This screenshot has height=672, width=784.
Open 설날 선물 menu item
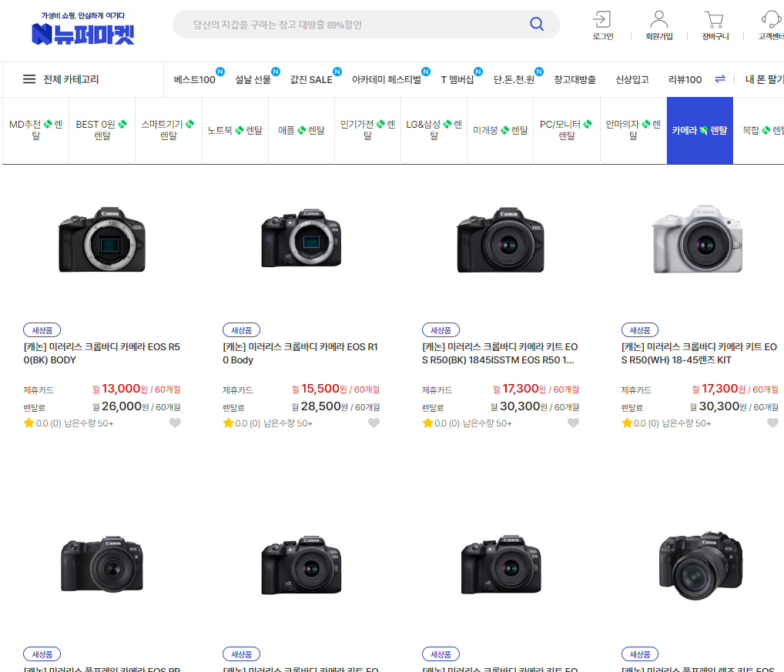(253, 79)
